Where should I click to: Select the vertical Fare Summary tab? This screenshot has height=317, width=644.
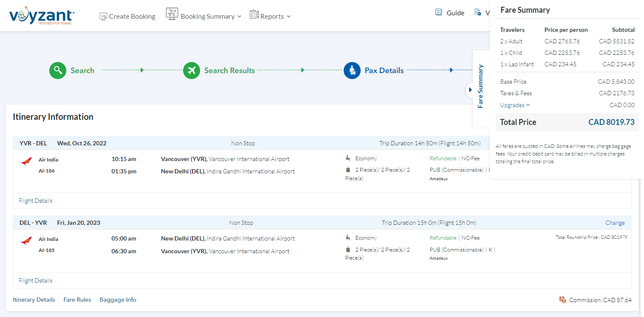[480, 87]
